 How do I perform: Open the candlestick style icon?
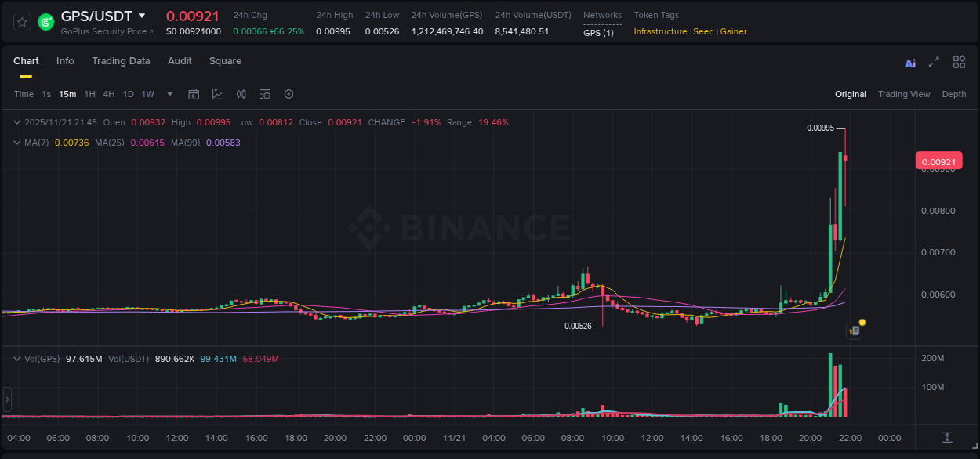click(x=241, y=94)
